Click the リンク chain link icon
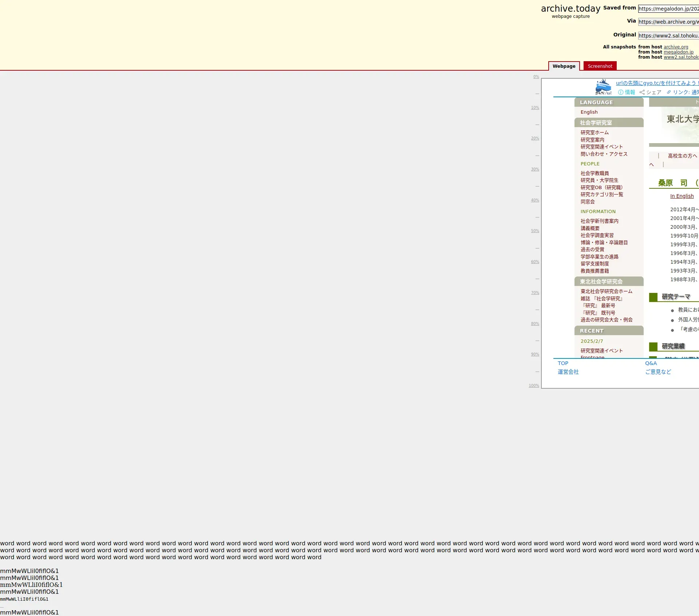The height and width of the screenshot is (616, 699). (669, 92)
